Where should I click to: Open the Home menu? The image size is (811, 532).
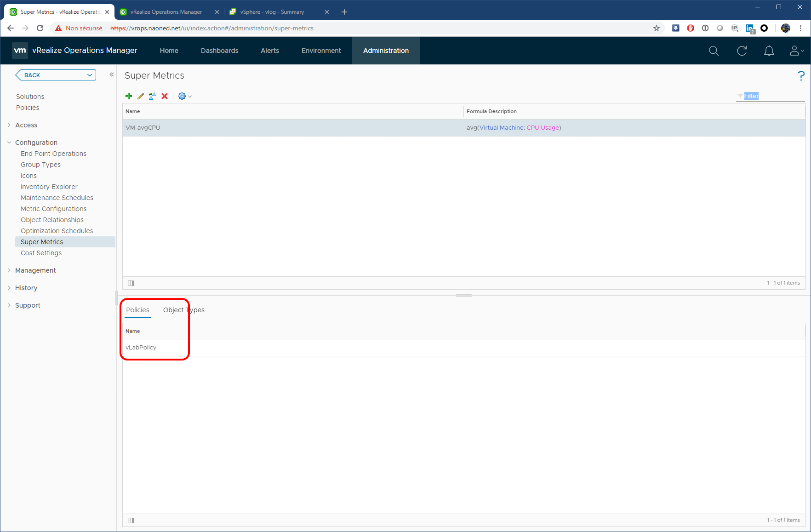[169, 51]
